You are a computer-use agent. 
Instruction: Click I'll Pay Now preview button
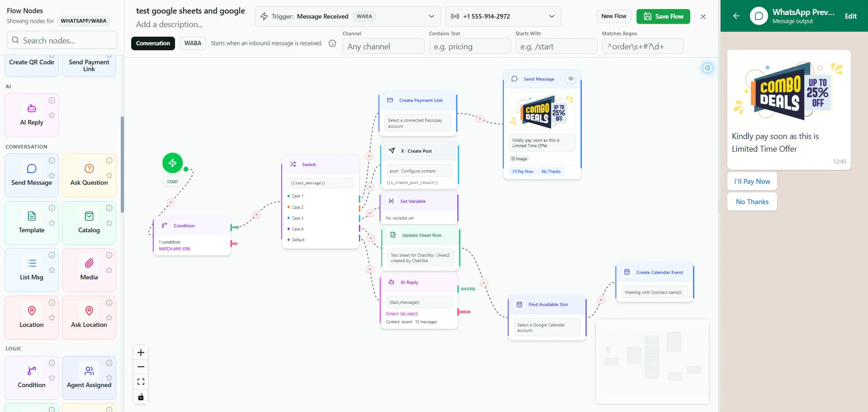pos(752,181)
